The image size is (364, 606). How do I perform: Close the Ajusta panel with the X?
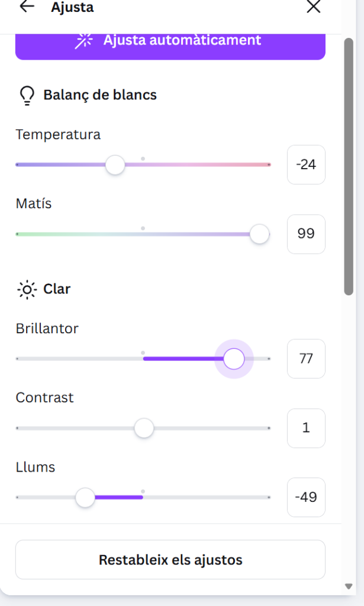(313, 7)
